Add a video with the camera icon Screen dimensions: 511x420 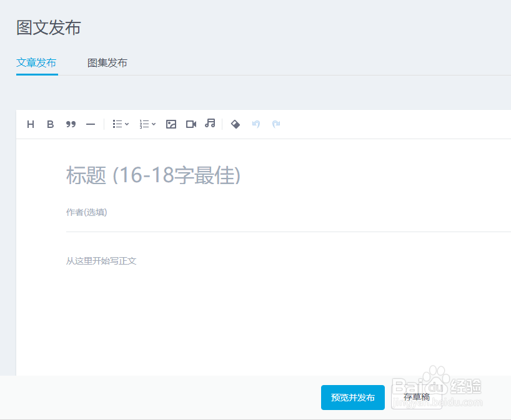[x=191, y=124]
